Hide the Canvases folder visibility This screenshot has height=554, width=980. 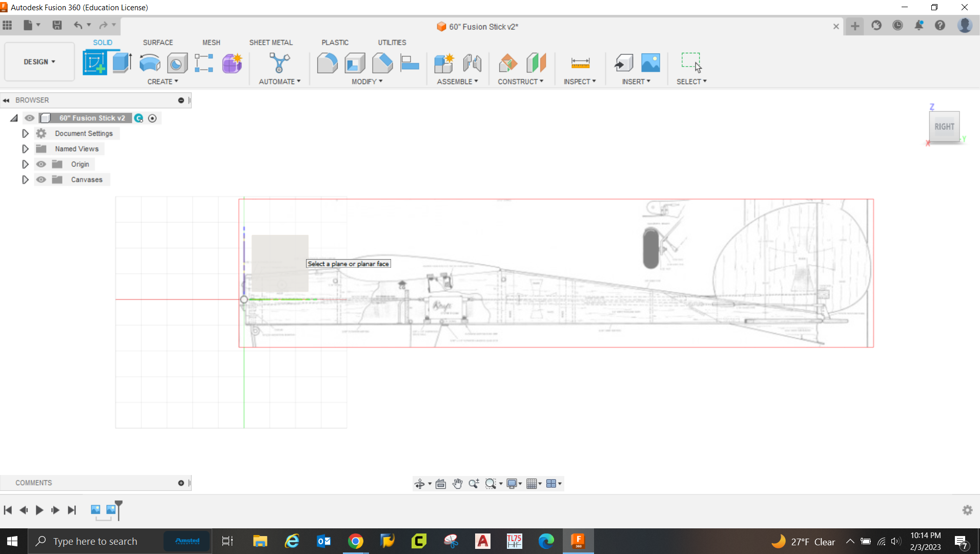(x=41, y=180)
